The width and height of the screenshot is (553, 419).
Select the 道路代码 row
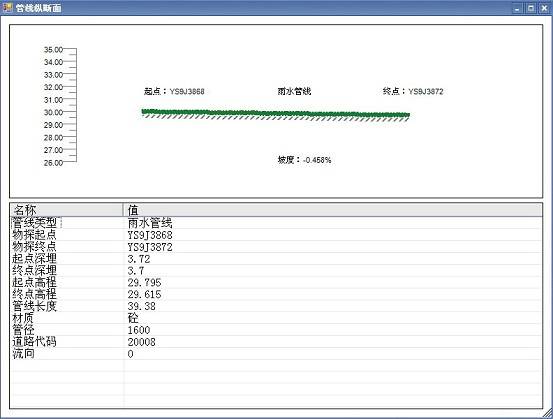(276, 342)
